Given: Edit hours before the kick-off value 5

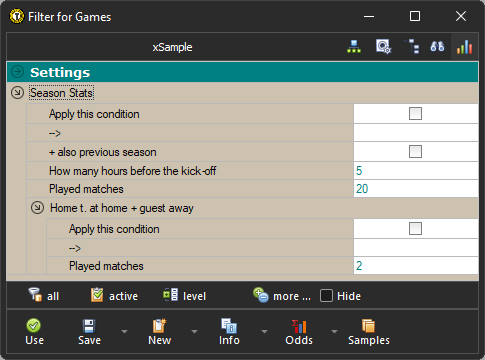Looking at the screenshot, I should (416, 171).
